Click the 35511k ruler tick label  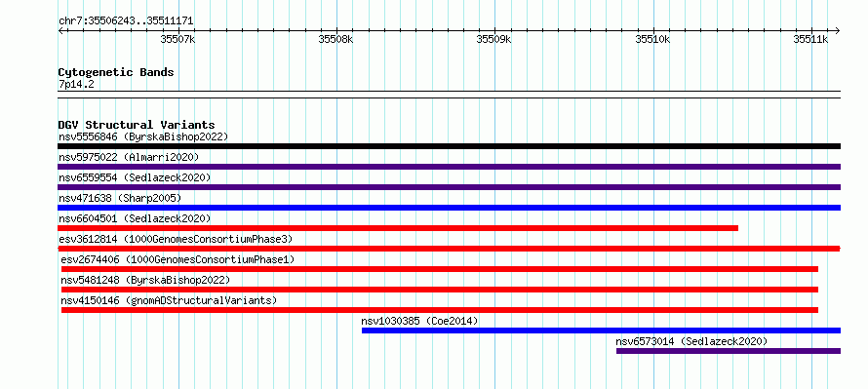click(x=811, y=39)
